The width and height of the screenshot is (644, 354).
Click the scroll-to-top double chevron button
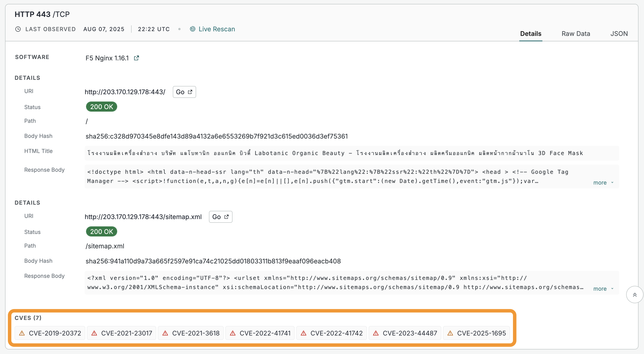coord(634,295)
